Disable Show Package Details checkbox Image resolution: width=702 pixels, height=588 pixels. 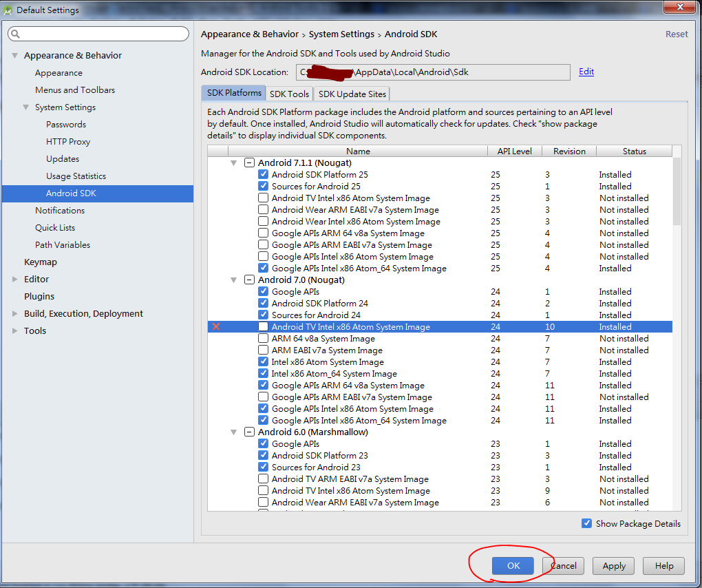coord(586,523)
